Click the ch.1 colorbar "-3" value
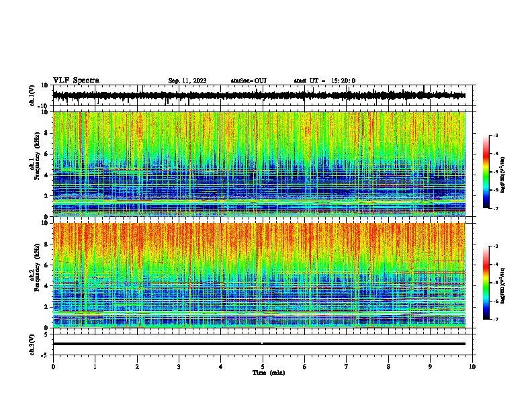532x411 pixels. tap(495, 135)
